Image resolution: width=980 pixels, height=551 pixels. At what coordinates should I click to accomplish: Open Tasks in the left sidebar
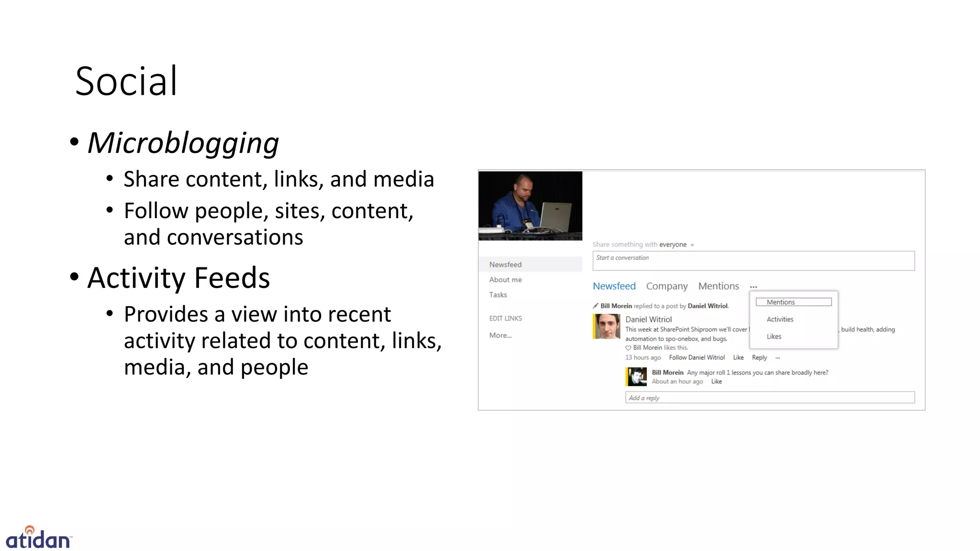click(498, 295)
